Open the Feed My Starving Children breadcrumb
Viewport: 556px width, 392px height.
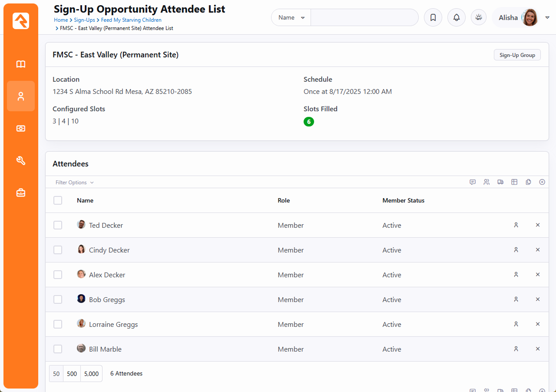tap(131, 20)
